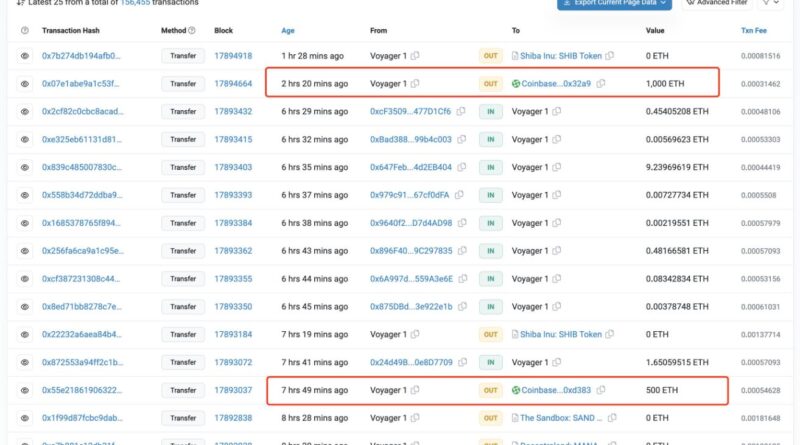800x445 pixels.
Task: Toggle Txn Fee column to gas price
Action: point(755,31)
